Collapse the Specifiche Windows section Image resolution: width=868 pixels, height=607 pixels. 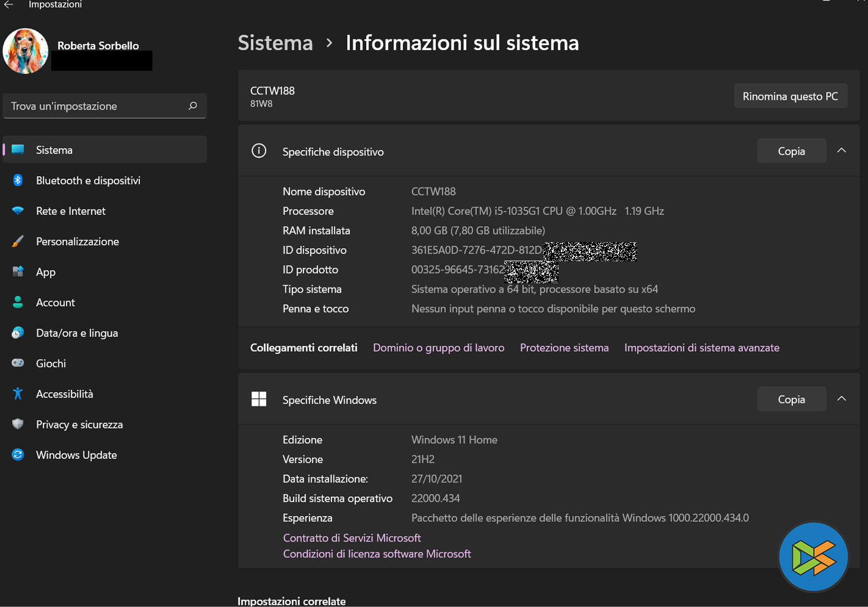tap(841, 399)
